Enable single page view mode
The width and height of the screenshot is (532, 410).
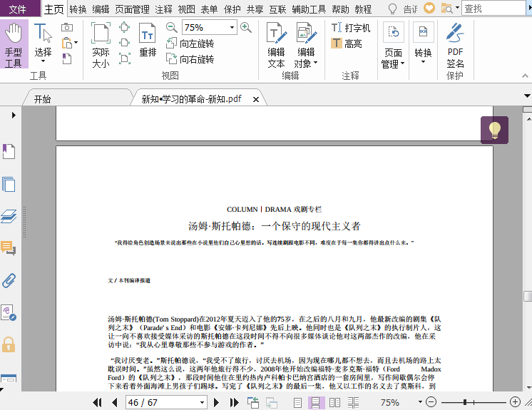point(297,403)
